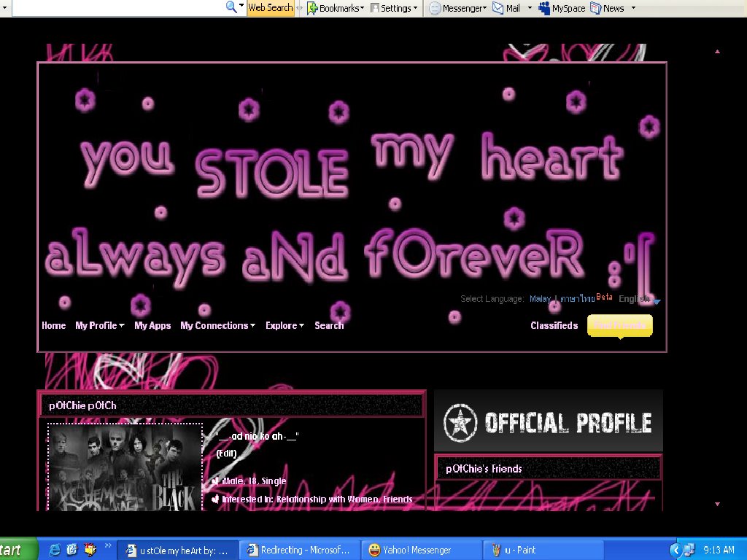Click the Mail envelope icon in the toolbar
This screenshot has width=747, height=560.
point(498,8)
